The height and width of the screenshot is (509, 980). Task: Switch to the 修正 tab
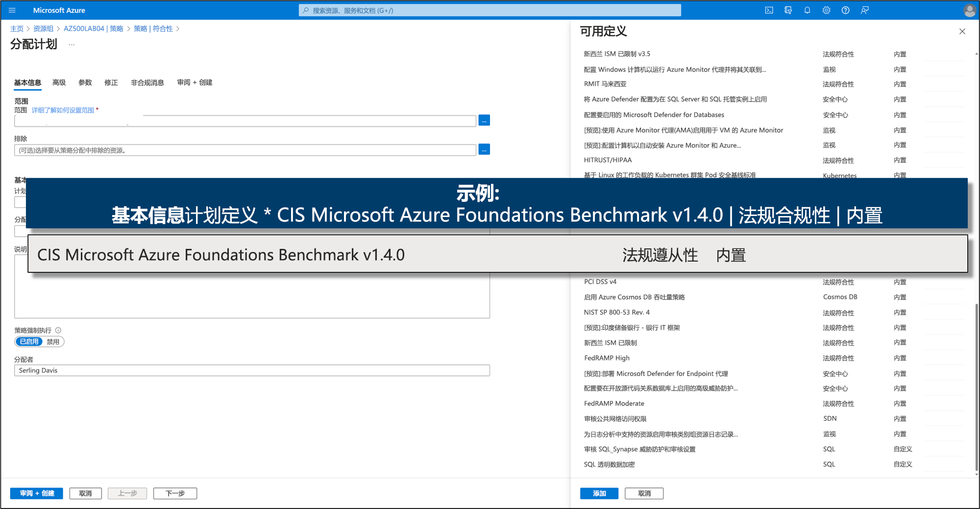pos(111,83)
